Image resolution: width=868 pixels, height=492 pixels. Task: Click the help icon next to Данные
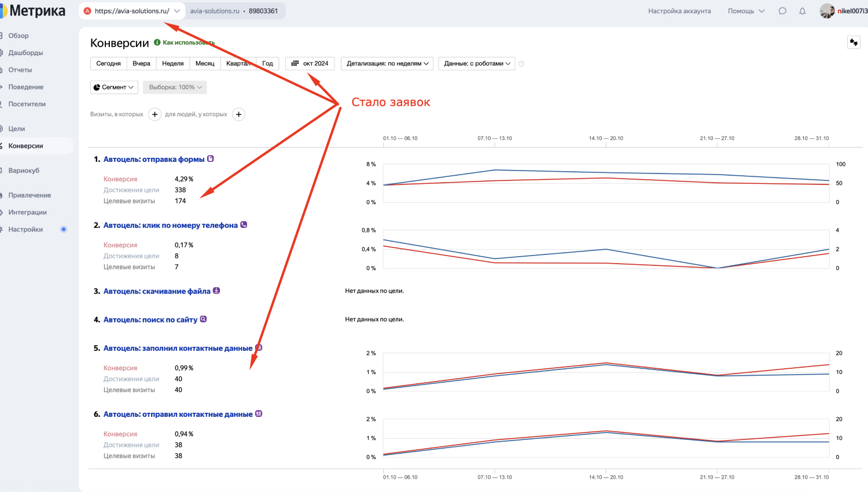pyautogui.click(x=521, y=64)
